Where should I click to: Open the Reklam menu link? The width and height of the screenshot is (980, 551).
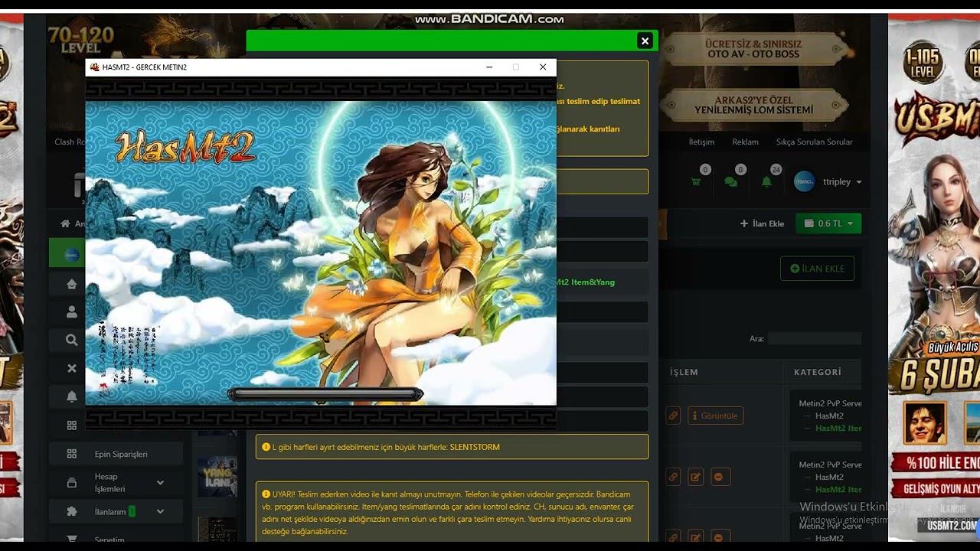tap(745, 142)
